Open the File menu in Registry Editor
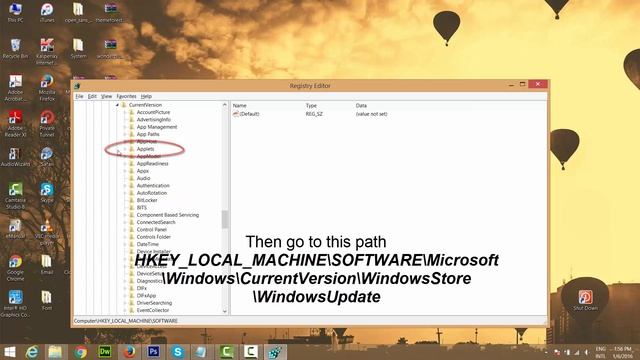Image resolution: width=640 pixels, height=360 pixels. tap(79, 96)
